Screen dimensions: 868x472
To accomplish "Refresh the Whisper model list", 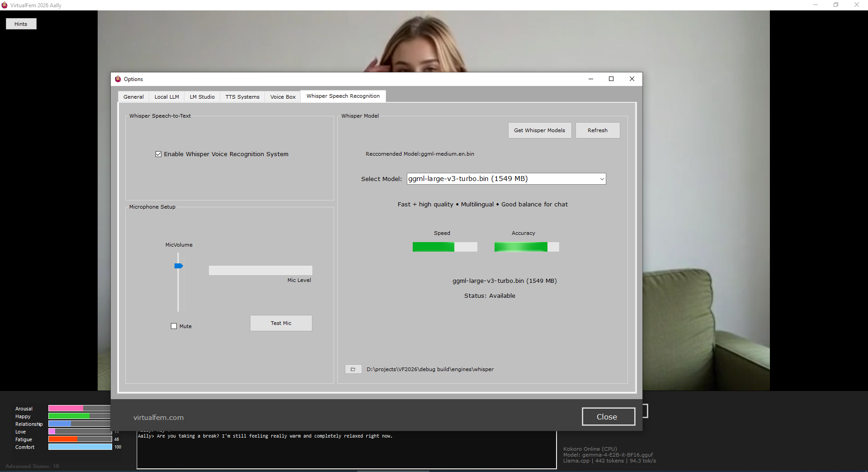I will pyautogui.click(x=598, y=130).
